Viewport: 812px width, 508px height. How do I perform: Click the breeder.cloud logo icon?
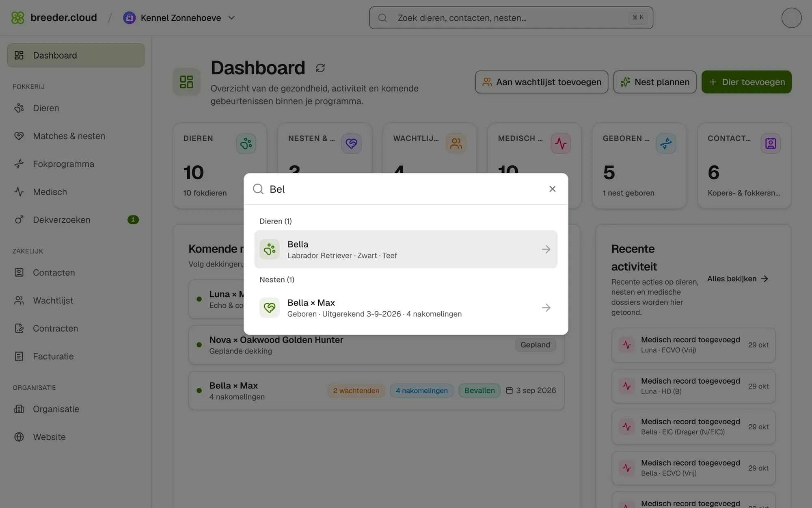click(x=17, y=18)
